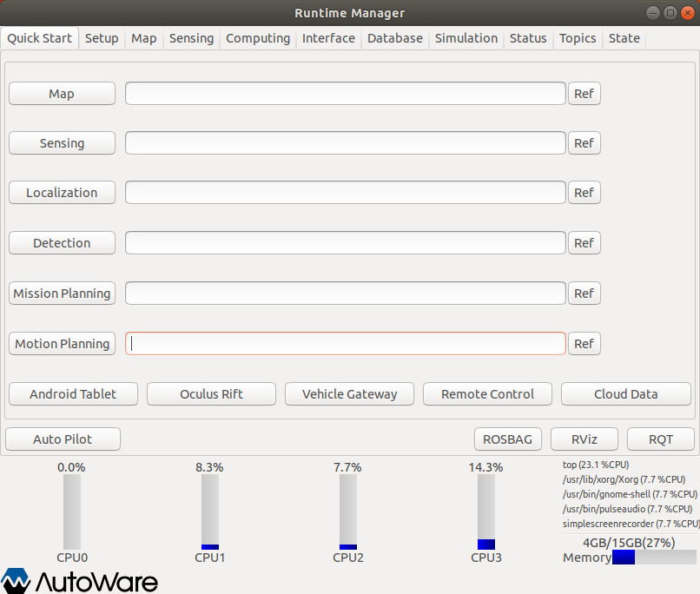Click the Mission Planning button
Image resolution: width=700 pixels, height=594 pixels.
point(62,294)
